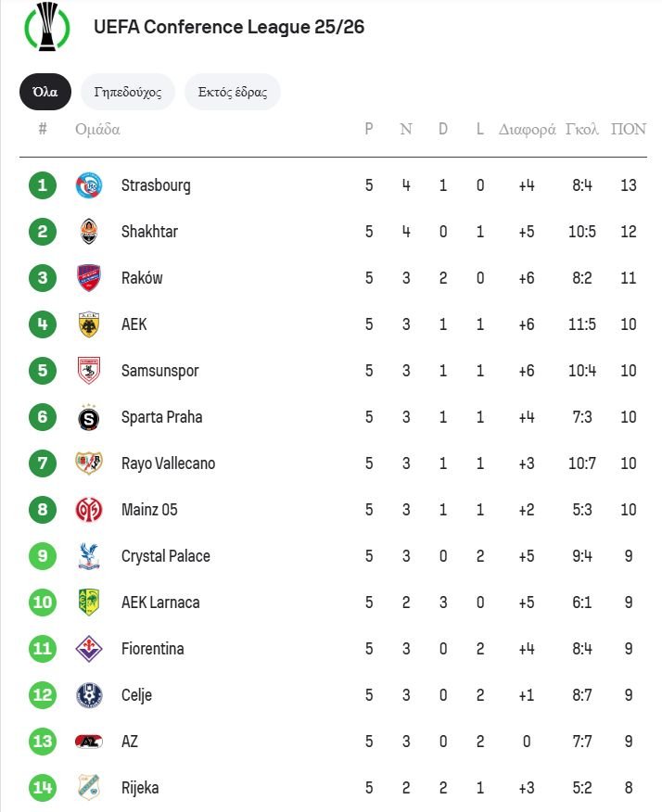662x812 pixels.
Task: Click the rank 12 badge for Celje
Action: coord(43,695)
